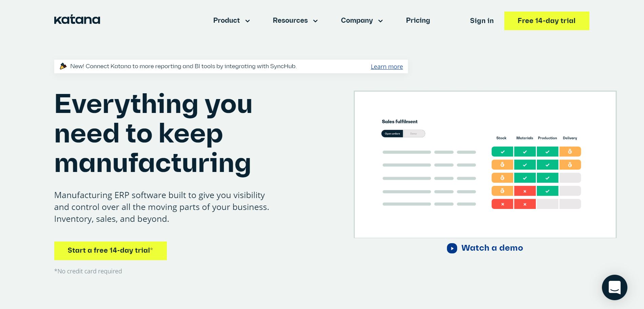Click a red X icon in the Materials column

(x=525, y=191)
